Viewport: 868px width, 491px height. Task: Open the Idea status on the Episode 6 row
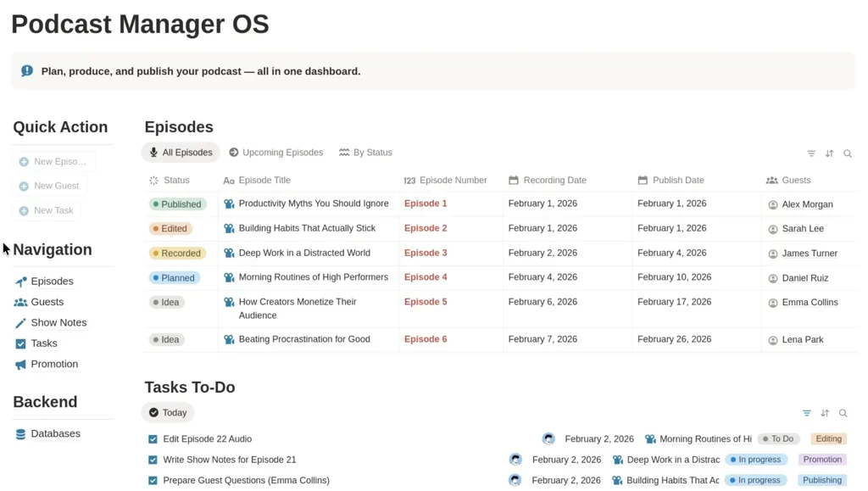tap(166, 339)
